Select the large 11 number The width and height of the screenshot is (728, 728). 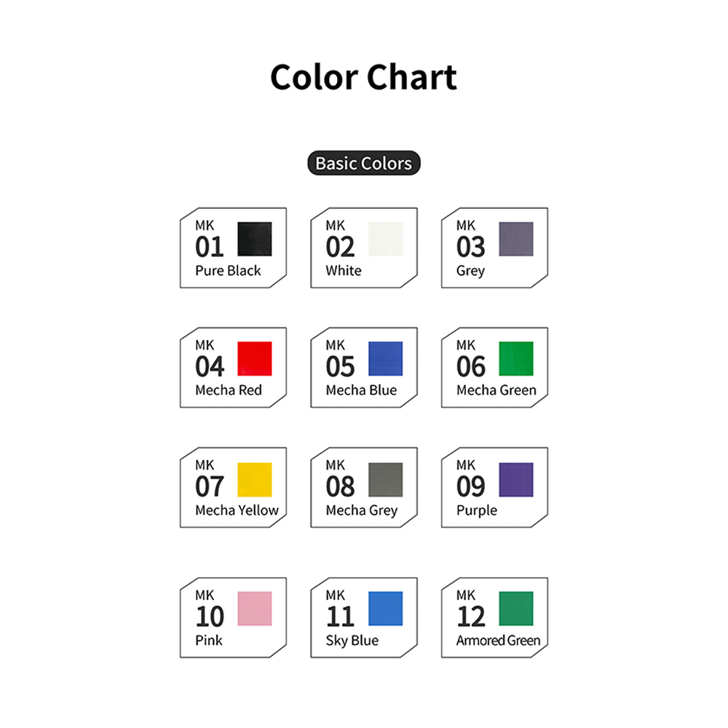tap(340, 617)
